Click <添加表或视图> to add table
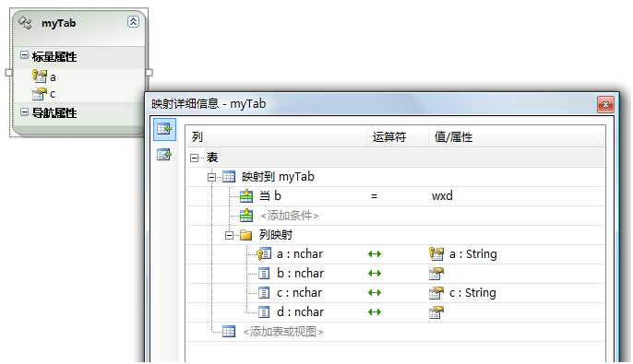633x364 pixels. (x=283, y=332)
